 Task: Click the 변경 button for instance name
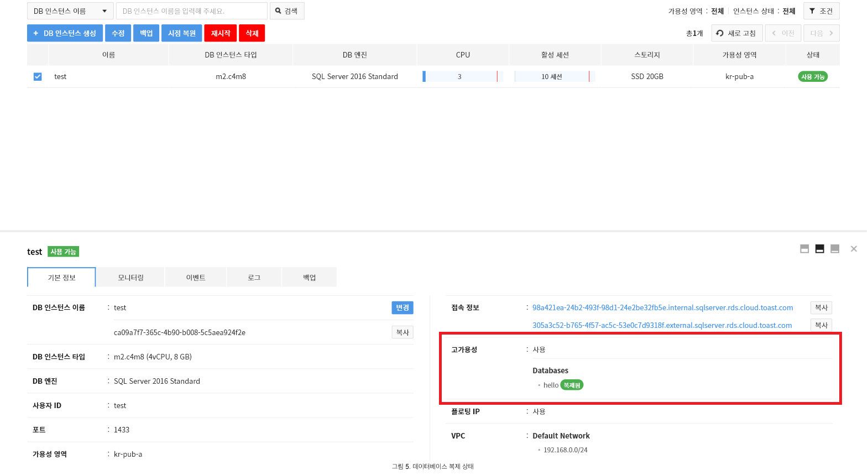402,308
